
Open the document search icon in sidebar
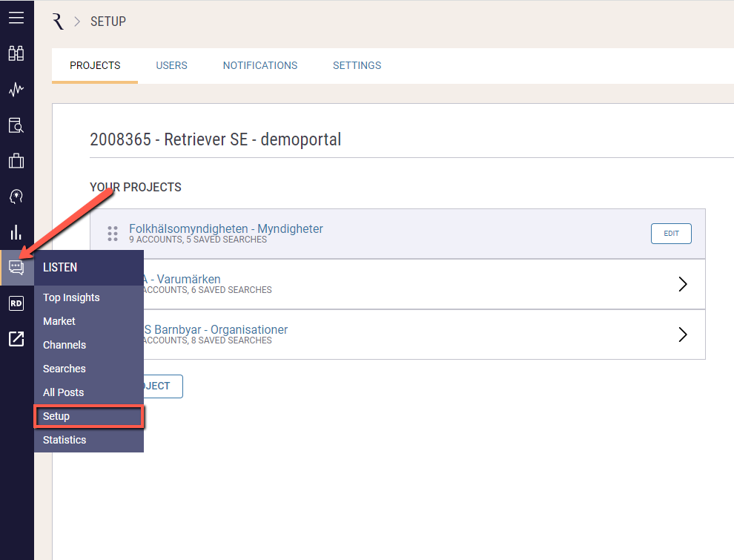click(16, 125)
